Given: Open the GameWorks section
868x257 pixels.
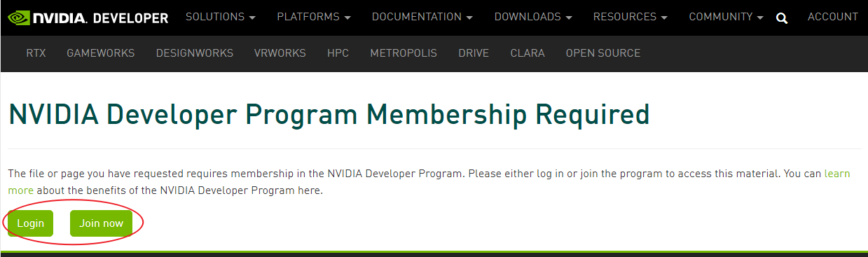Looking at the screenshot, I should tap(101, 53).
